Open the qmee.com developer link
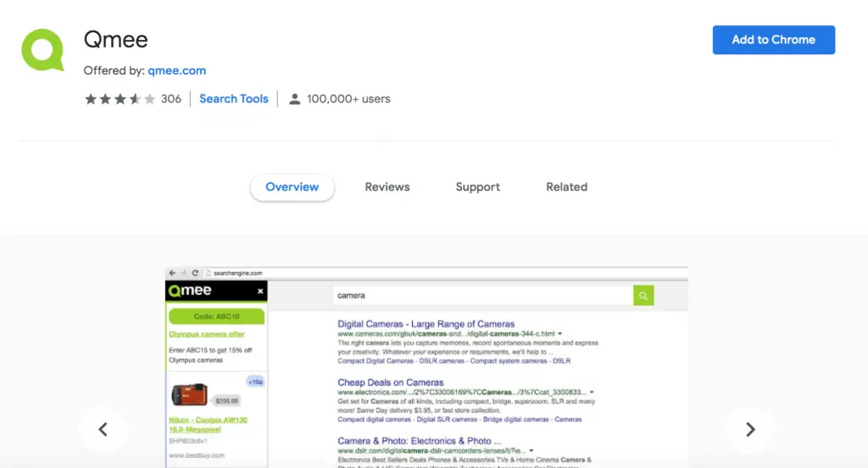This screenshot has width=868, height=468. pyautogui.click(x=176, y=70)
